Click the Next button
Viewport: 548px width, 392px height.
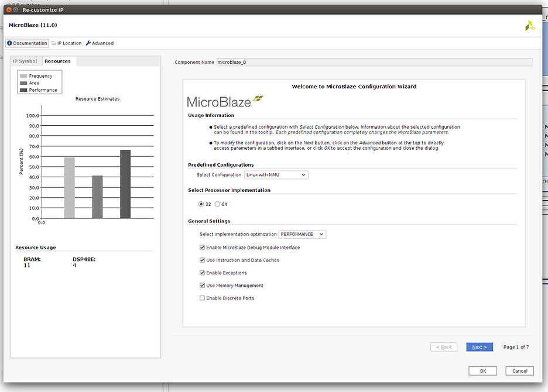[x=479, y=347]
